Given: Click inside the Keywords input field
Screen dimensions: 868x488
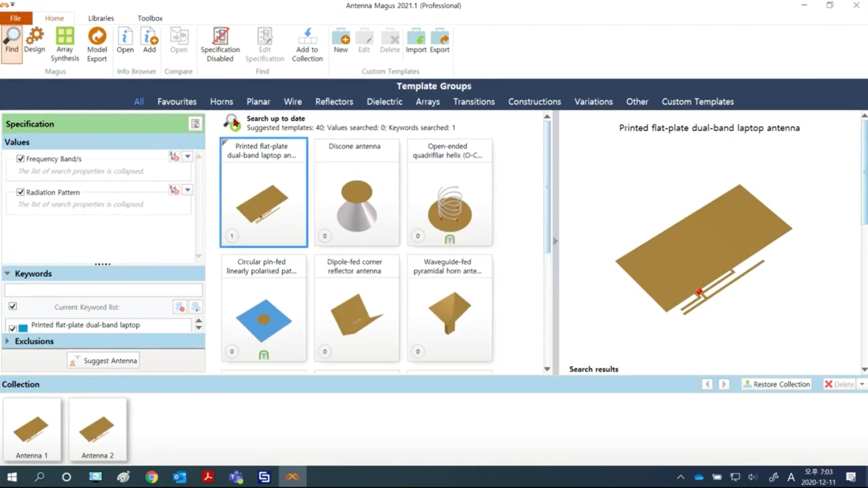Looking at the screenshot, I should tap(103, 291).
